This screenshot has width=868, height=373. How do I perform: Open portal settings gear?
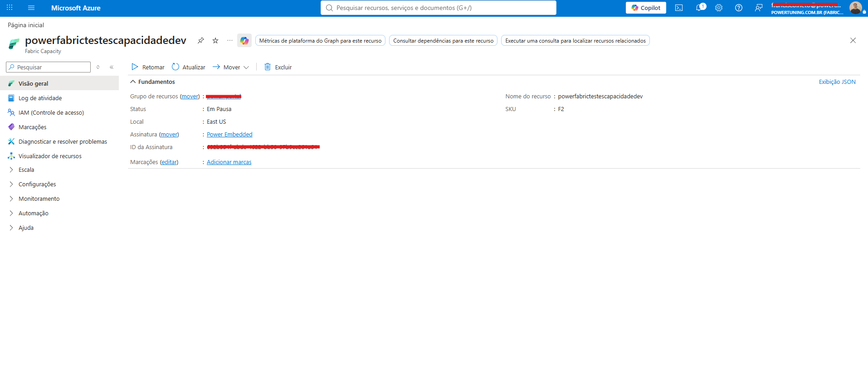(x=719, y=8)
